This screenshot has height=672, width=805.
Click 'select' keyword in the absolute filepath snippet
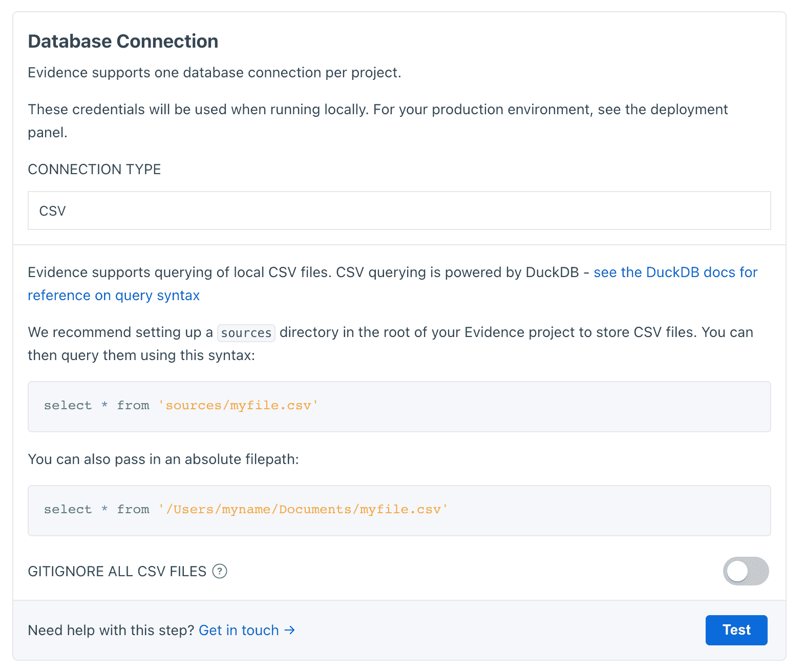[68, 510]
